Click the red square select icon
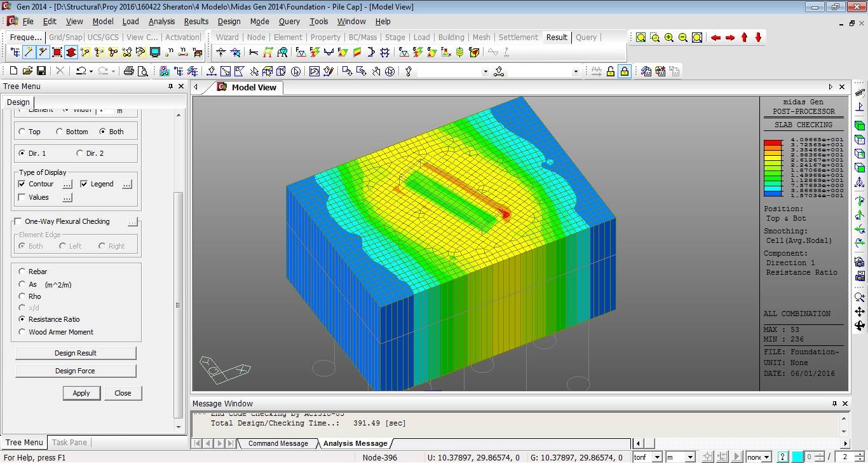 pos(57,52)
